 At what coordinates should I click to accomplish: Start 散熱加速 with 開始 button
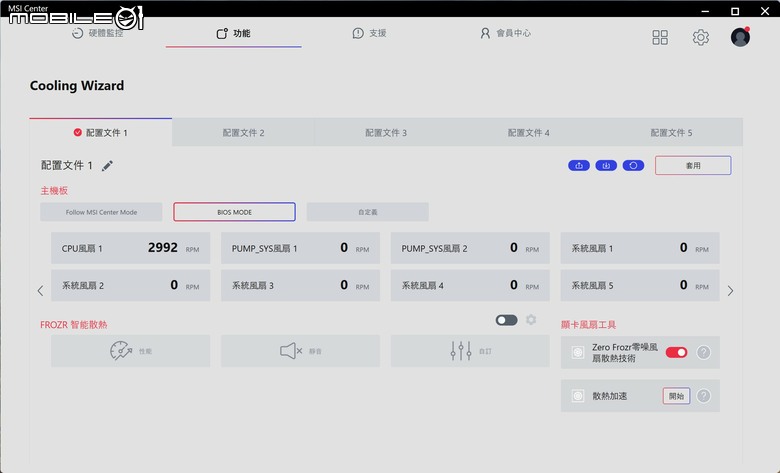tap(676, 396)
